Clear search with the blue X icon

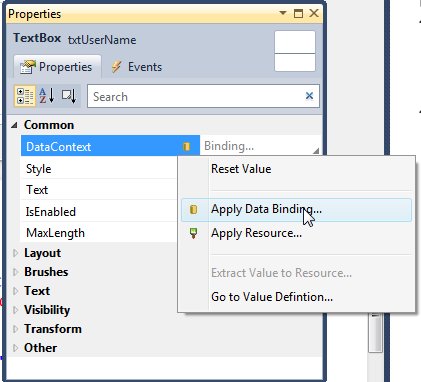(309, 96)
